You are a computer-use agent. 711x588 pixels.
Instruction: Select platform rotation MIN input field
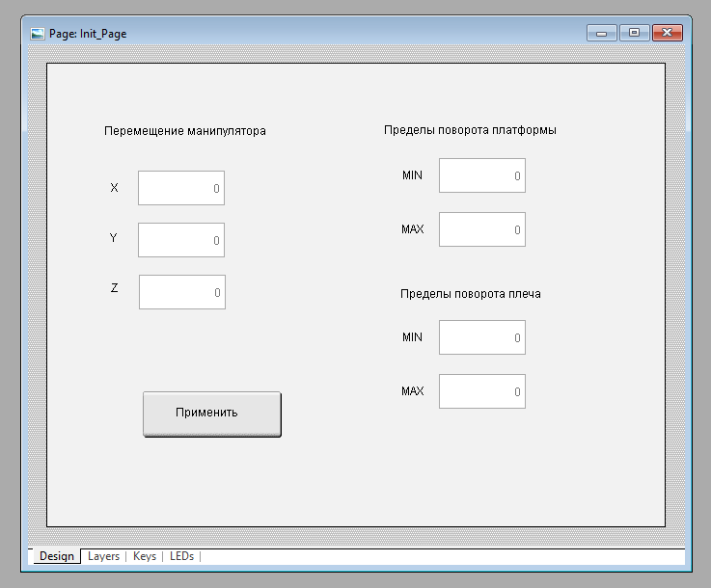[x=482, y=175]
